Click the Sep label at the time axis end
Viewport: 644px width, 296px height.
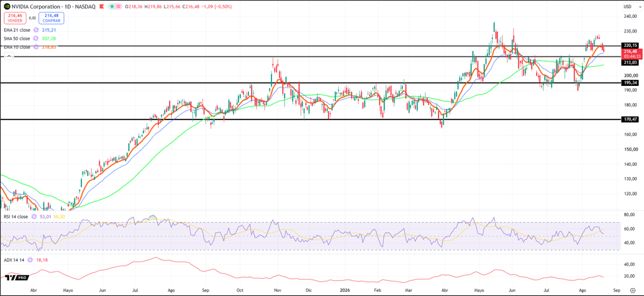tap(616, 290)
